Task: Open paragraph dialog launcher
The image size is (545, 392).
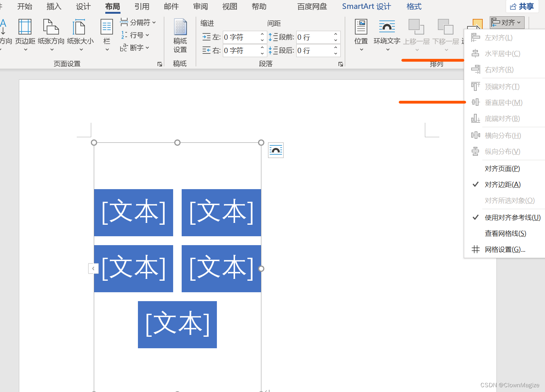Action: click(340, 64)
